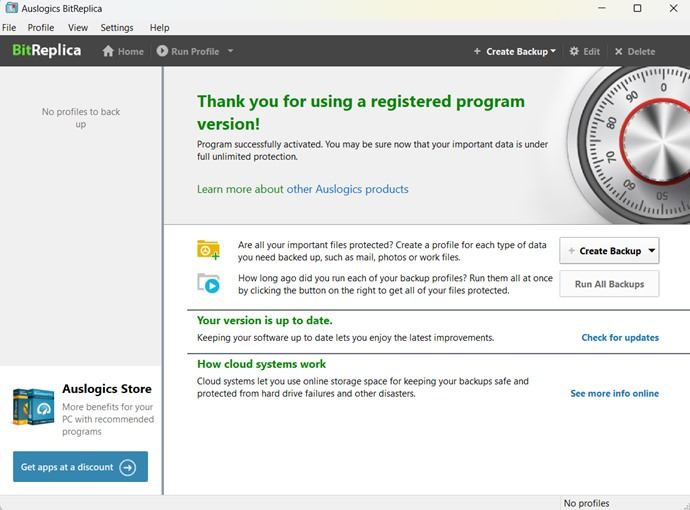Image resolution: width=690 pixels, height=510 pixels.
Task: Expand the main panel Create Backup arrow
Action: pos(652,251)
